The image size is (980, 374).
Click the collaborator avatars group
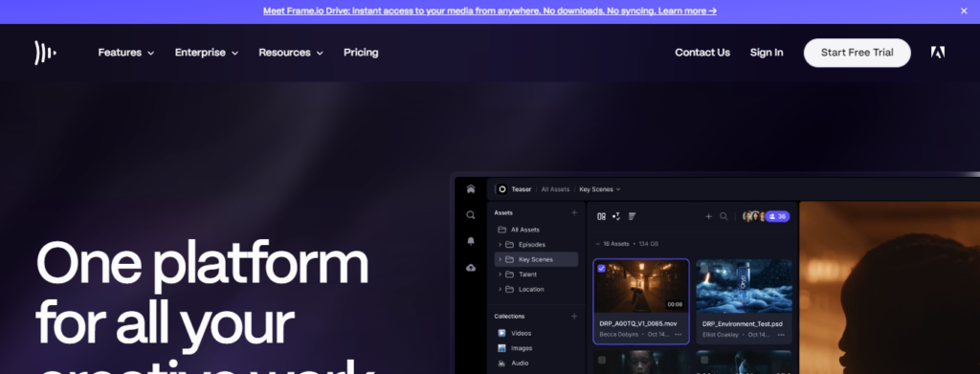753,217
